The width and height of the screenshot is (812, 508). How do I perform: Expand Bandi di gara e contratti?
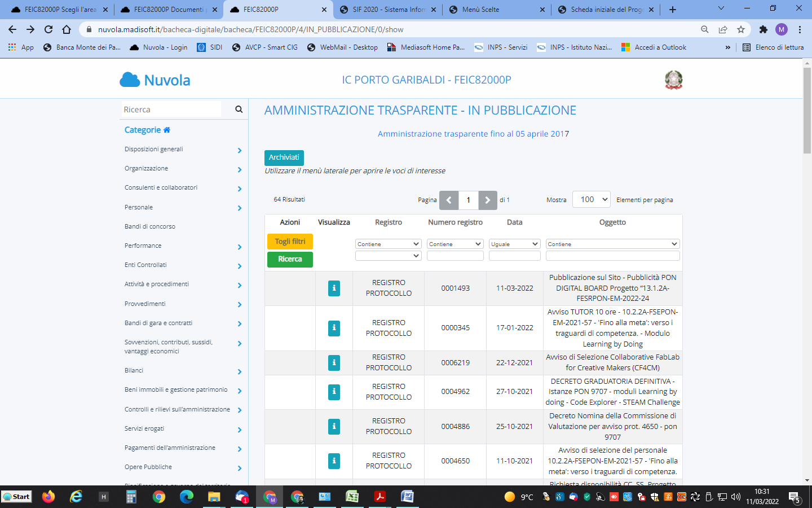click(240, 324)
